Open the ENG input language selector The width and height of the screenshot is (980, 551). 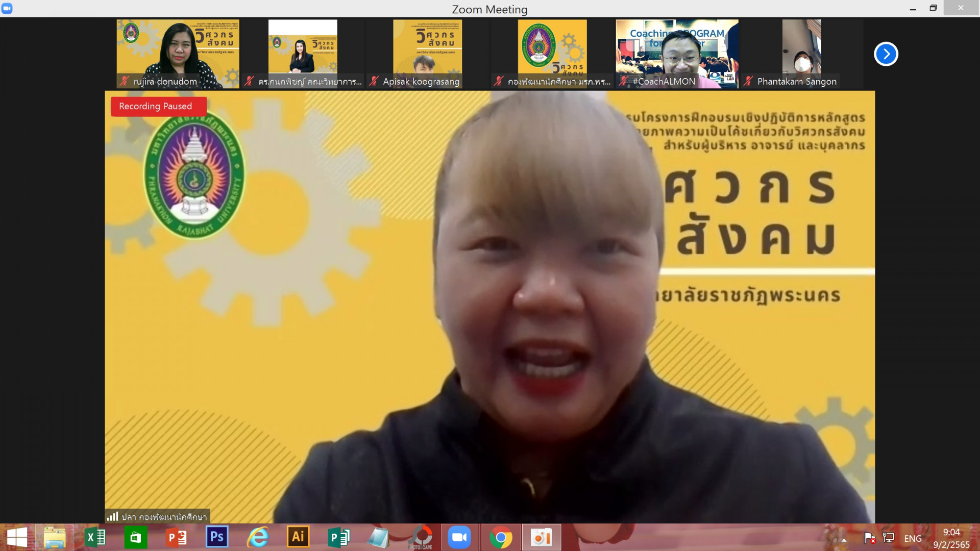pos(913,538)
